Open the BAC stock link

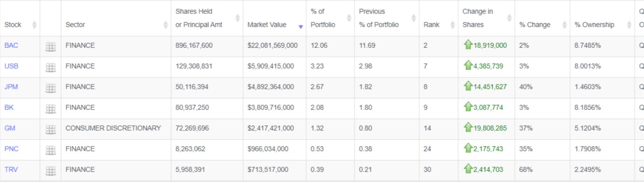pos(11,46)
